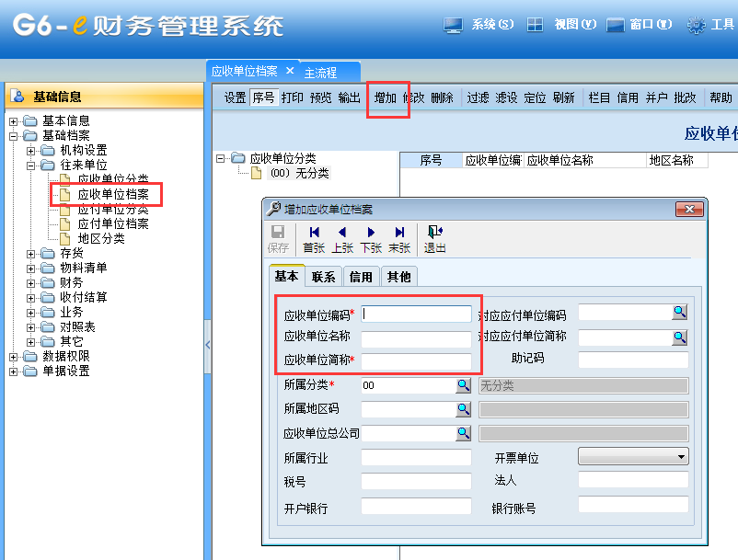Click search icon beside 所属分类 field

click(x=463, y=385)
